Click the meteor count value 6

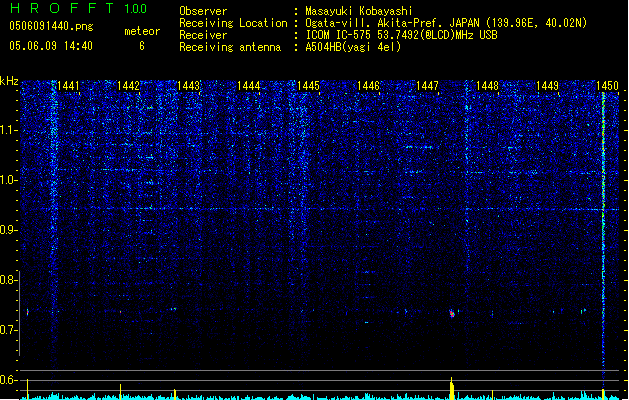point(142,46)
